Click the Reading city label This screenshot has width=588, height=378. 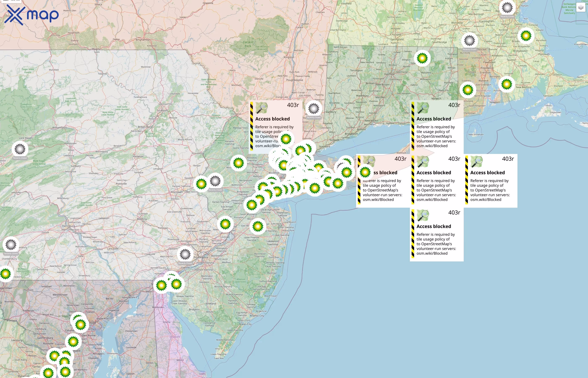[142, 219]
